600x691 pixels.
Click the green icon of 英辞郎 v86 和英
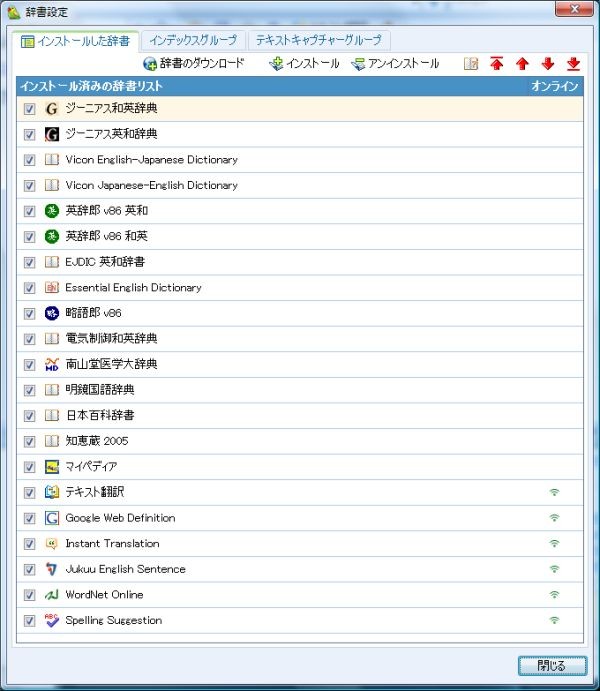pyautogui.click(x=52, y=236)
